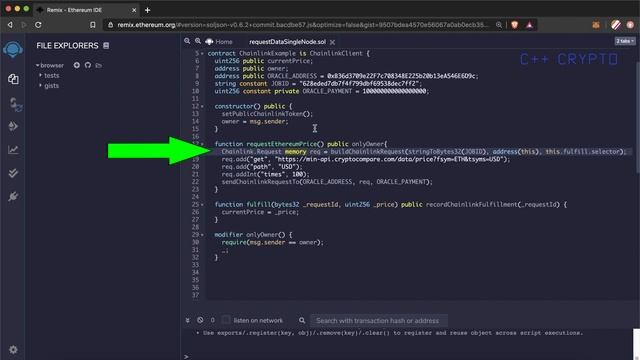Clear the terminal console icon
The image size is (640, 360).
click(x=200, y=320)
